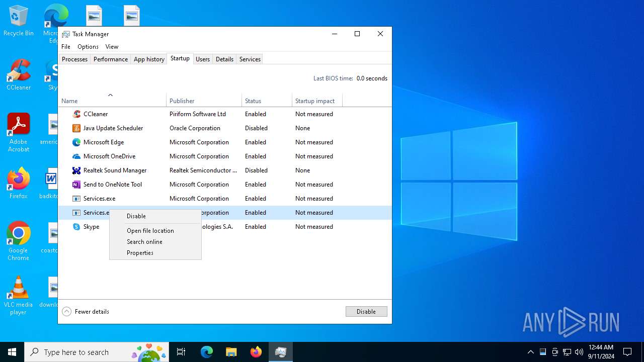Open the Options menu
Image resolution: width=644 pixels, height=362 pixels.
(x=88, y=47)
